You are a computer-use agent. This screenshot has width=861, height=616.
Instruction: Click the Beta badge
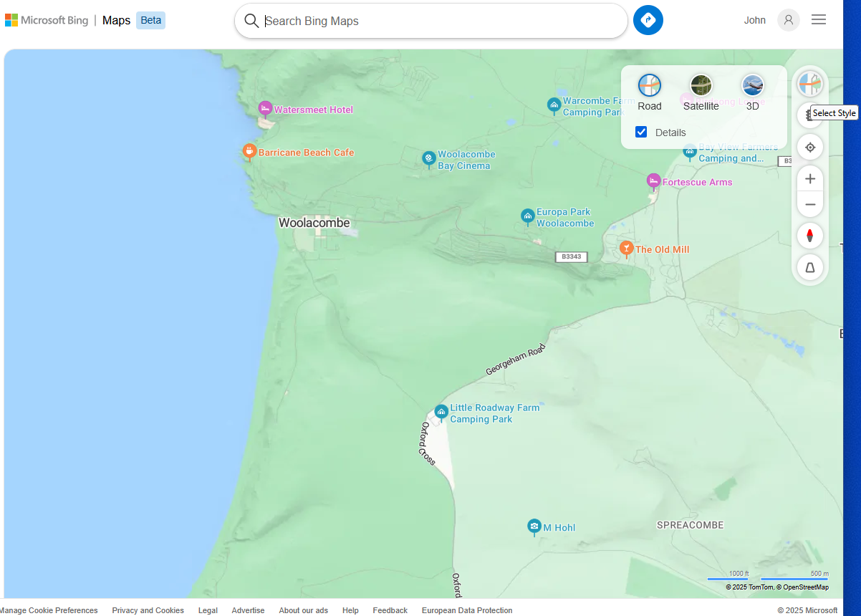(150, 20)
